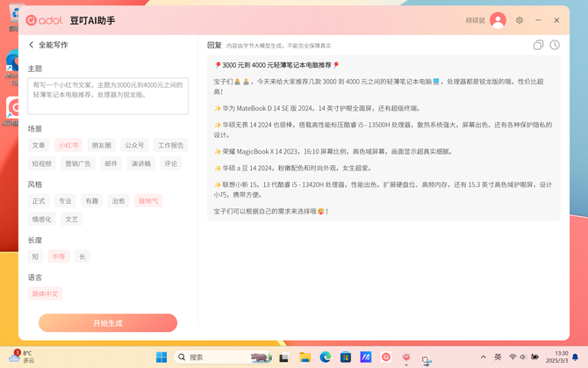Set length to 短
Screen dimensions: 588x368
(35, 256)
